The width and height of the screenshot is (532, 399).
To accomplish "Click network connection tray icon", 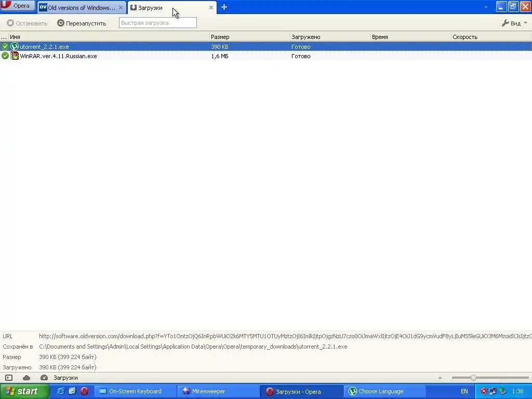I will (x=493, y=391).
